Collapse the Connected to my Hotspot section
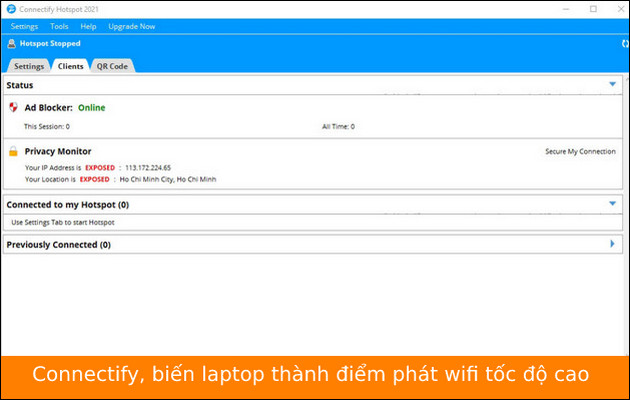This screenshot has width=630, height=400. point(612,203)
